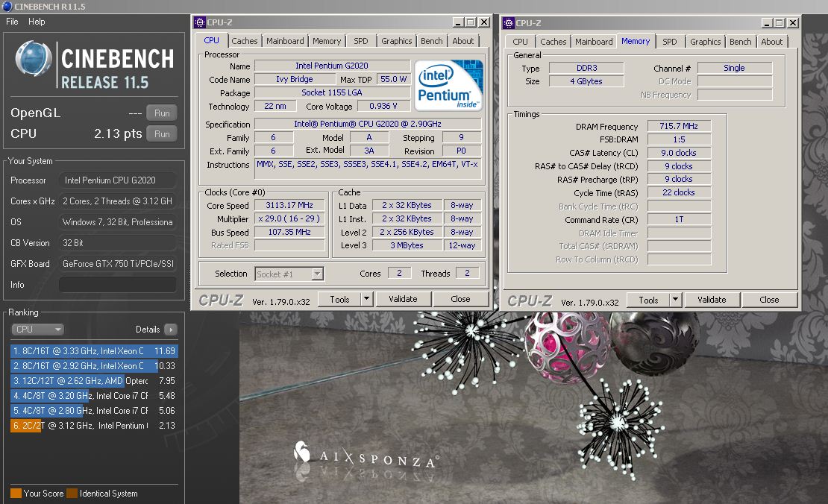Viewport: 828px width, 504px height.
Task: Click the Size 4 GBytes value
Action: pos(586,81)
